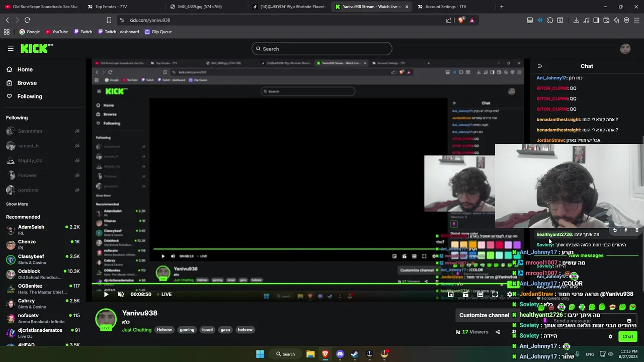Open recommended channel AdamSaleh
This screenshot has height=362, width=644.
43,230
